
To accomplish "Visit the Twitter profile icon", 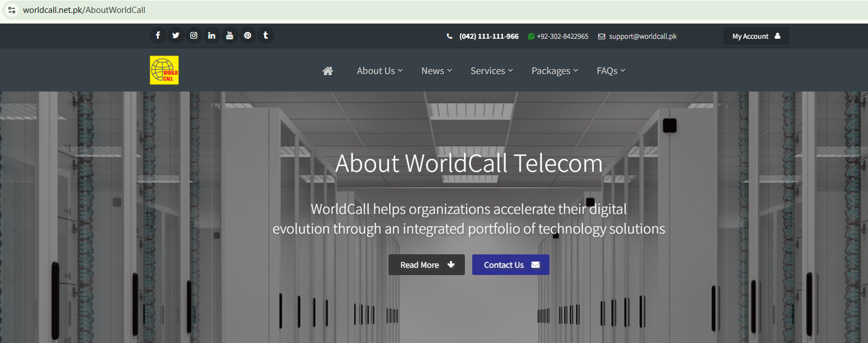I will coord(176,36).
